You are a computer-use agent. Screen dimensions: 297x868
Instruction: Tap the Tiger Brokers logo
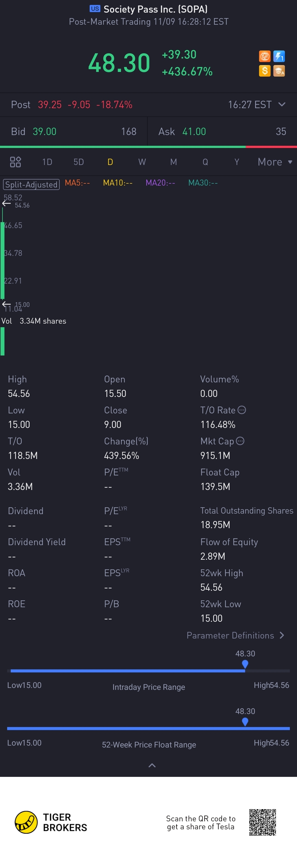pos(51,822)
